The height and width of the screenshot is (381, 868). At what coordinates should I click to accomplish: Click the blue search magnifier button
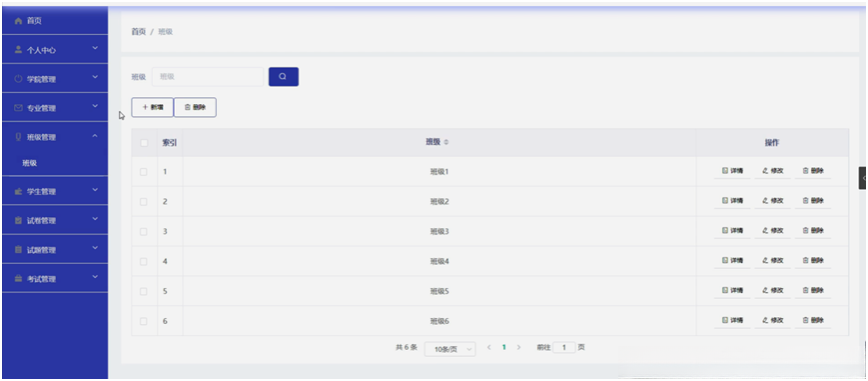pos(284,77)
